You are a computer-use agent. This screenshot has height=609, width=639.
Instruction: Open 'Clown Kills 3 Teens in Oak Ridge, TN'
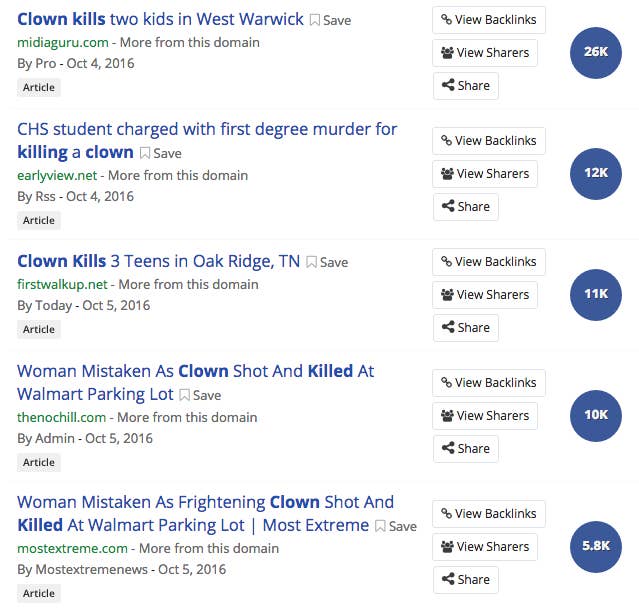point(159,261)
